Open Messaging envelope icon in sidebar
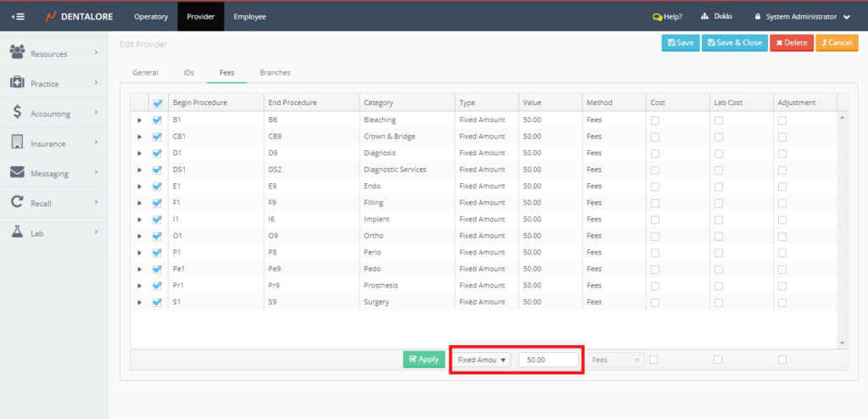Screen dimensions: 868x419 click(17, 172)
